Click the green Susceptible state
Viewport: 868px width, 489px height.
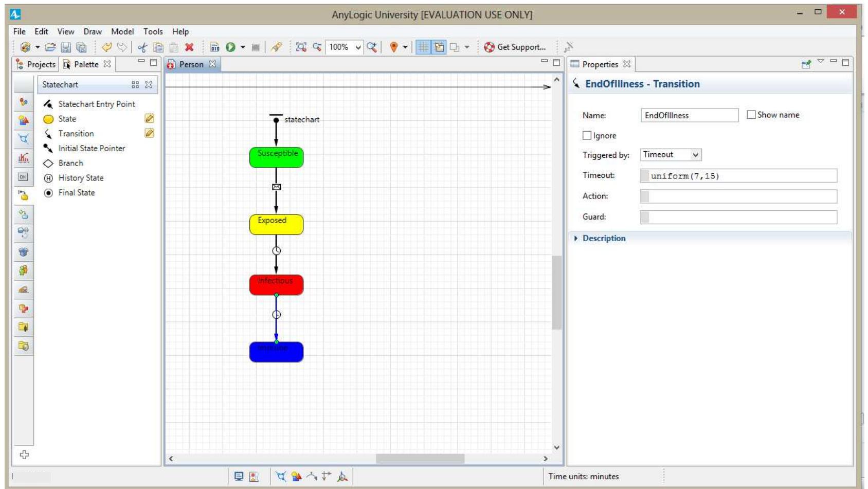pyautogui.click(x=276, y=157)
